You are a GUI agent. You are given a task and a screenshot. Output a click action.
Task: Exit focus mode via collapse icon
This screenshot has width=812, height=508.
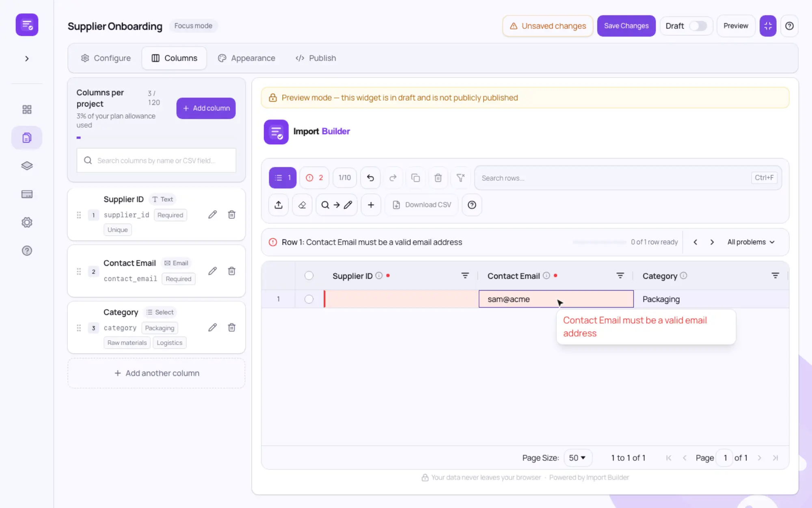(x=768, y=26)
